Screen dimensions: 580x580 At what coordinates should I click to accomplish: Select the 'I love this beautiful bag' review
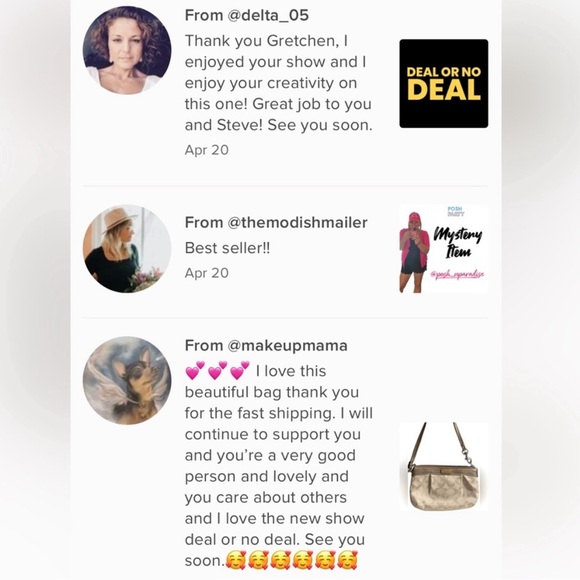click(x=279, y=465)
